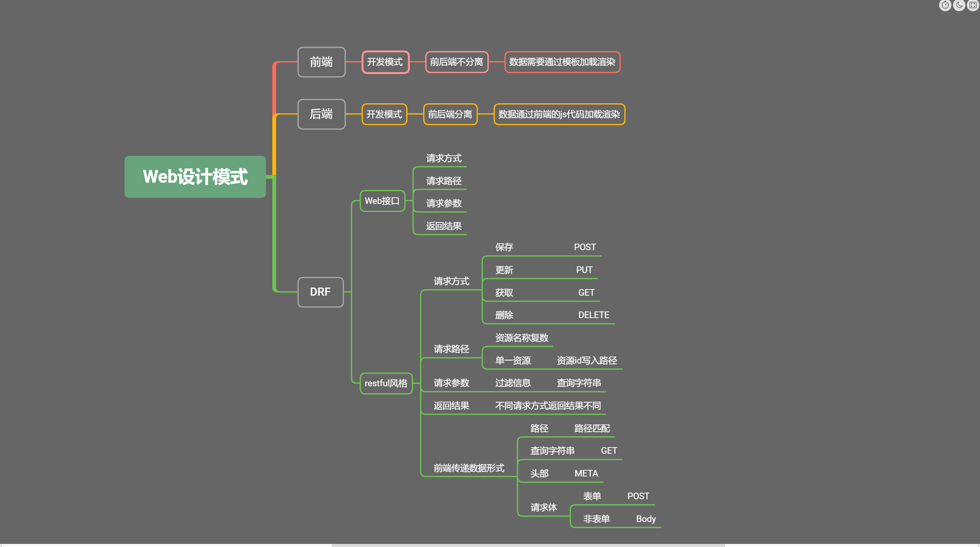This screenshot has width=980, height=547.
Task: Select the 资源id写入路径 item
Action: [x=587, y=360]
